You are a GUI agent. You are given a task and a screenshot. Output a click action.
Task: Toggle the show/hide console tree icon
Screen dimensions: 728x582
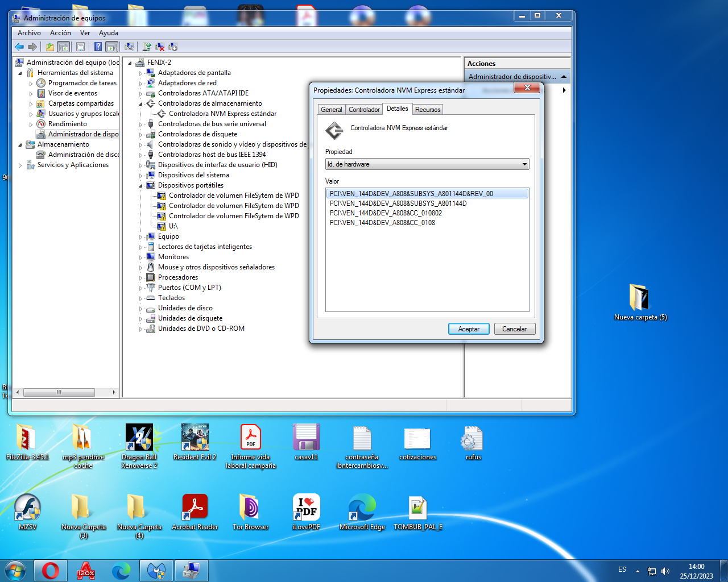(x=64, y=47)
